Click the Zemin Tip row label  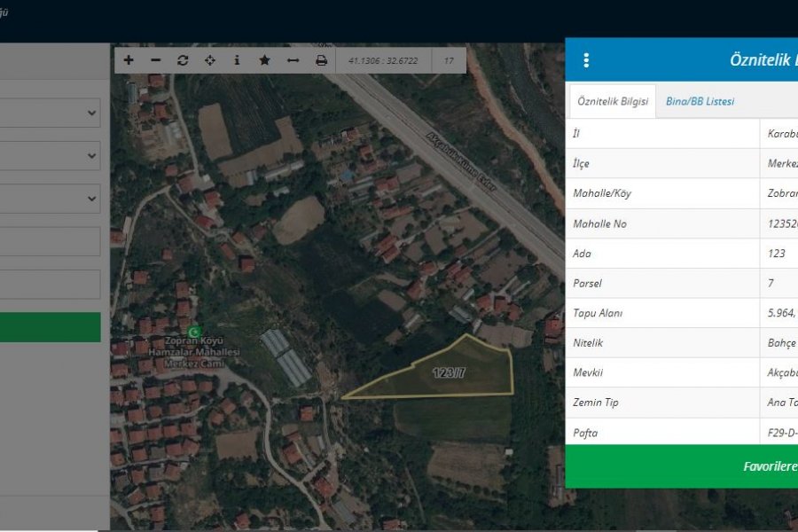coord(596,403)
